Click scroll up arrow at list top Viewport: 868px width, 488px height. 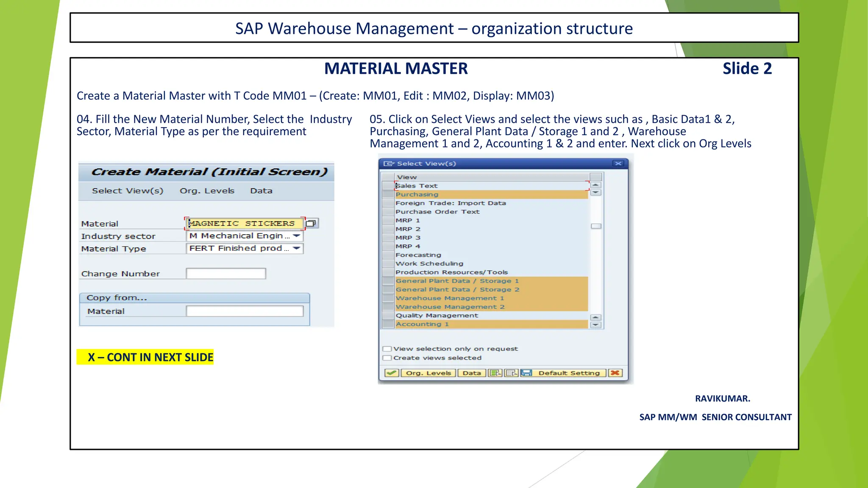[595, 185]
